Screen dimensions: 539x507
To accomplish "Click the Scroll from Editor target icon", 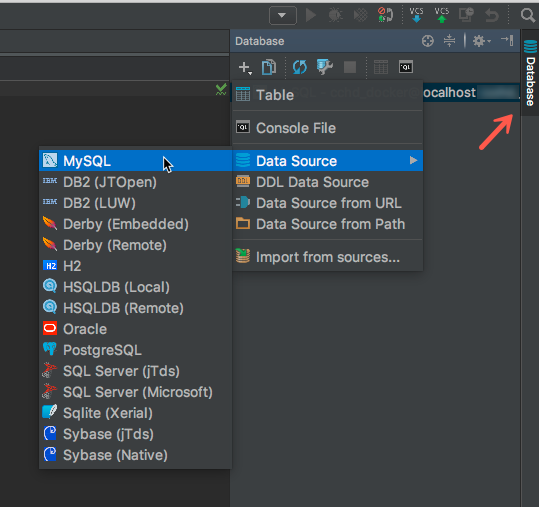I will click(428, 41).
